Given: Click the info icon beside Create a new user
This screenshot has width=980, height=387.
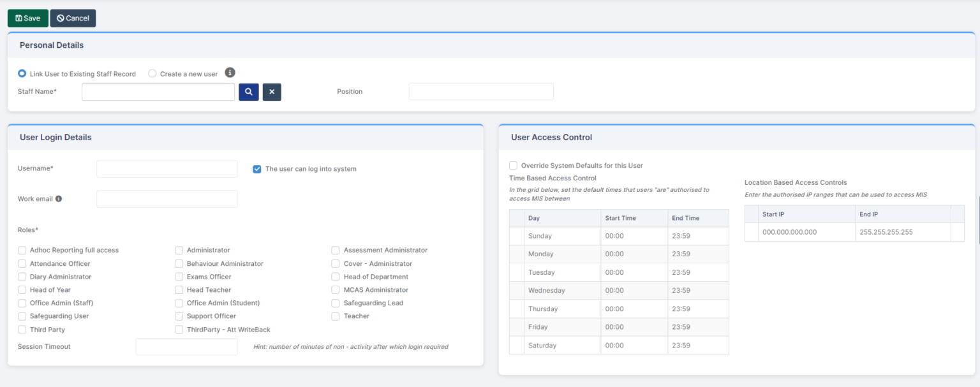Looking at the screenshot, I should tap(230, 72).
